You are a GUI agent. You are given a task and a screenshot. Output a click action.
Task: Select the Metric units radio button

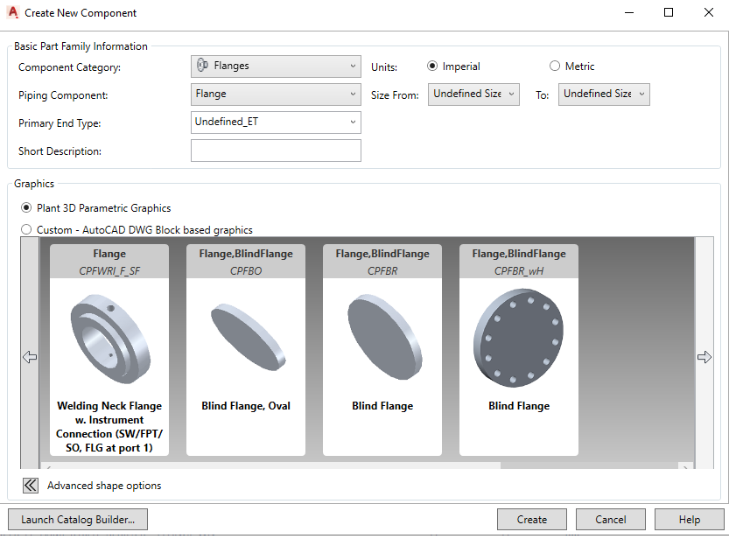555,66
